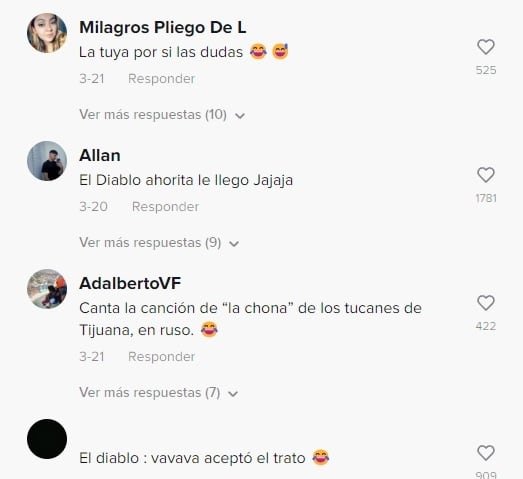Reply to AdalbertoVF's comment
Screen dimensions: 523x479
[x=161, y=357]
